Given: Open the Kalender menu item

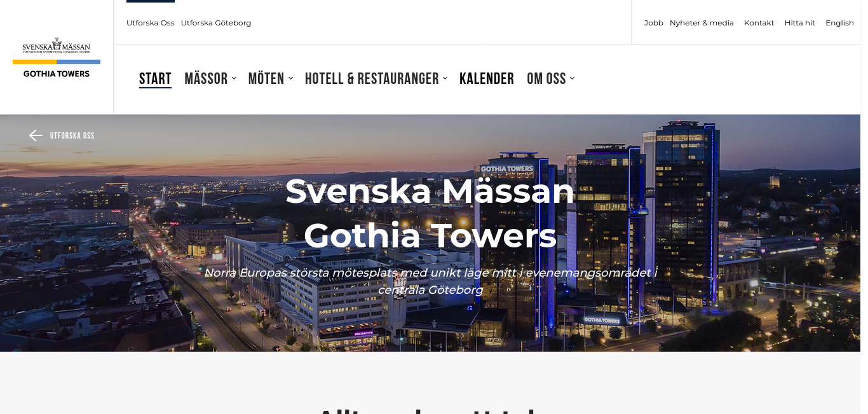Looking at the screenshot, I should pos(487,79).
